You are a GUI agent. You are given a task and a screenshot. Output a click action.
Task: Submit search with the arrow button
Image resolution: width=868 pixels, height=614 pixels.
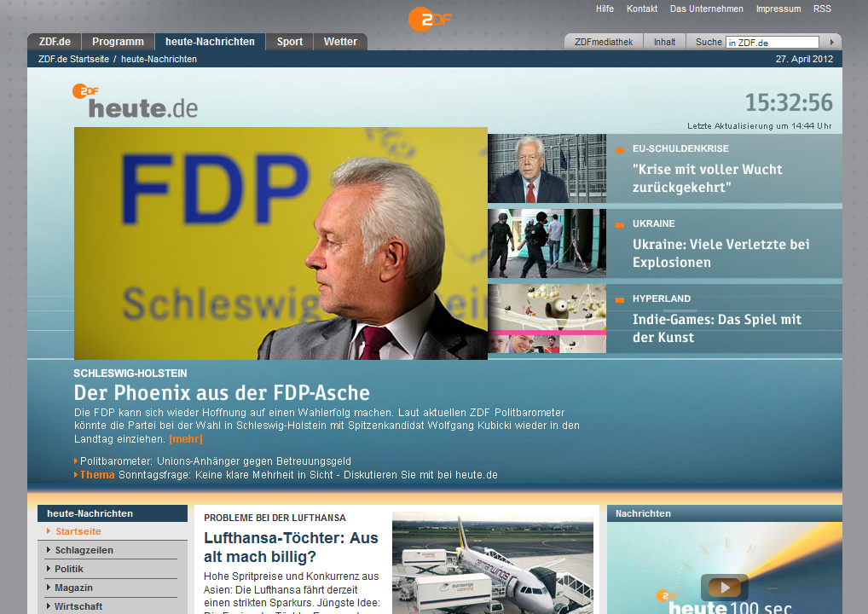click(831, 42)
